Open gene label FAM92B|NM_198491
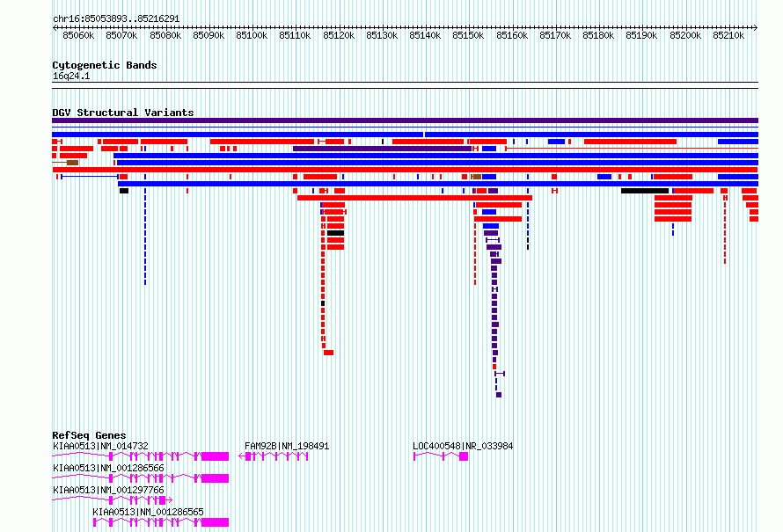 pos(287,446)
